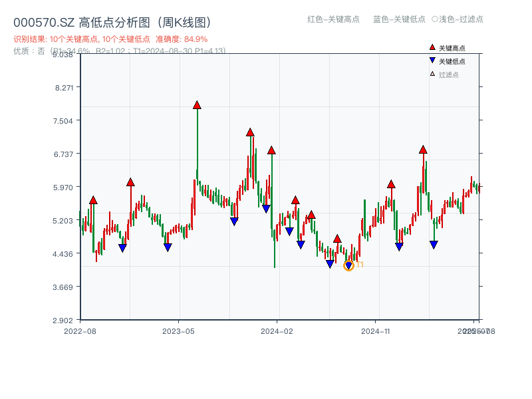Click the 准确度: 84.9% text link
Screen dimensions: 532x399
pyautogui.click(x=182, y=39)
